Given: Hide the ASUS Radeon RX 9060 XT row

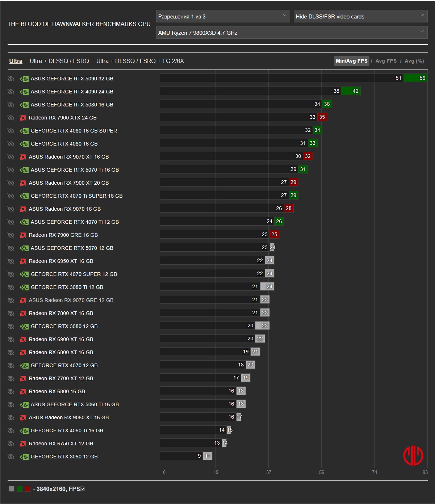Looking at the screenshot, I should 11,417.
